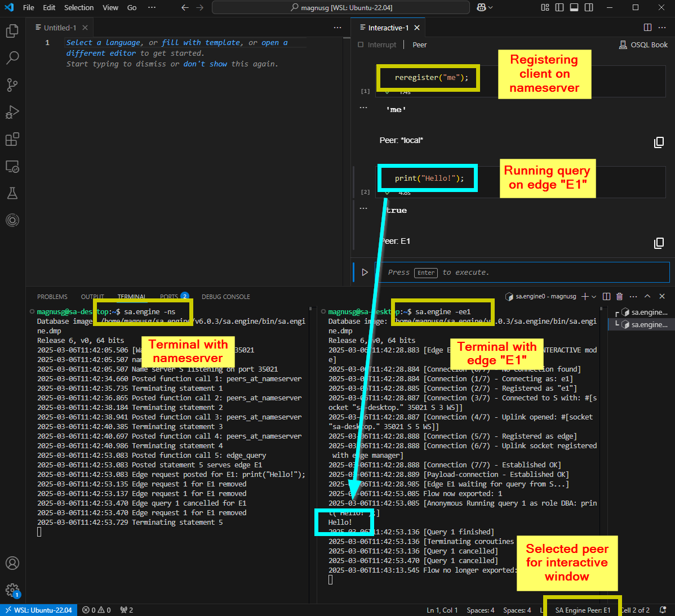
Task: Open the Testing flask view
Action: (12, 193)
